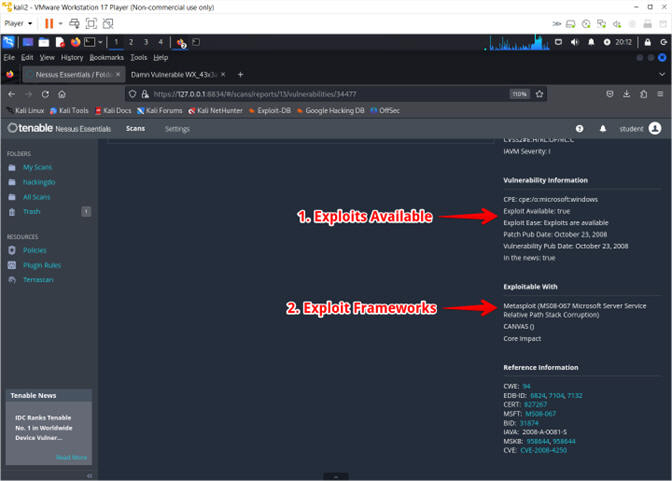Open the Firefox extensions menu
Screen dimensions: 672x481
click(x=643, y=94)
